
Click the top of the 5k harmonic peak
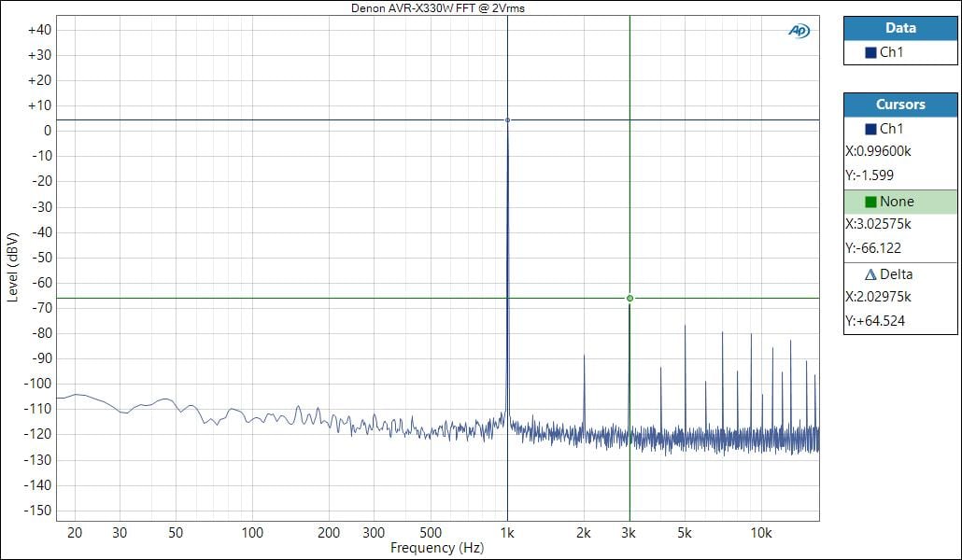click(x=685, y=326)
